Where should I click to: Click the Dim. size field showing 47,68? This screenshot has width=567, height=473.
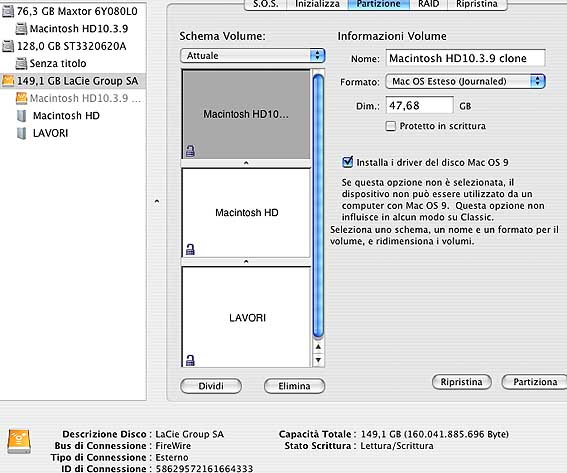coord(419,105)
